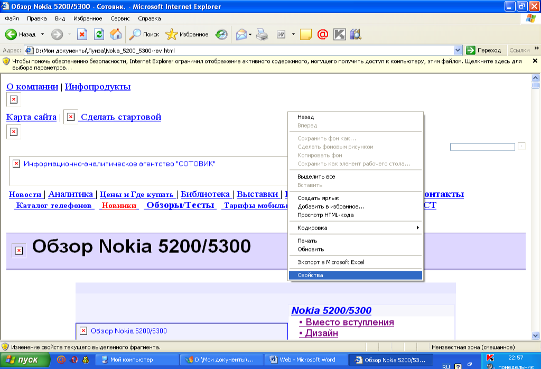Viewport: 541px width, 369px height.
Task: Go to Home page icon
Action: 116,34
